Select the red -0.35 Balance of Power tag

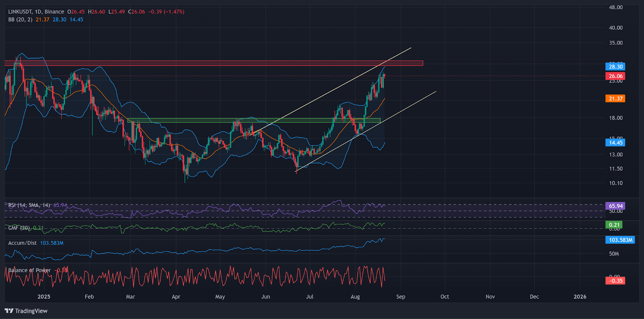click(615, 281)
